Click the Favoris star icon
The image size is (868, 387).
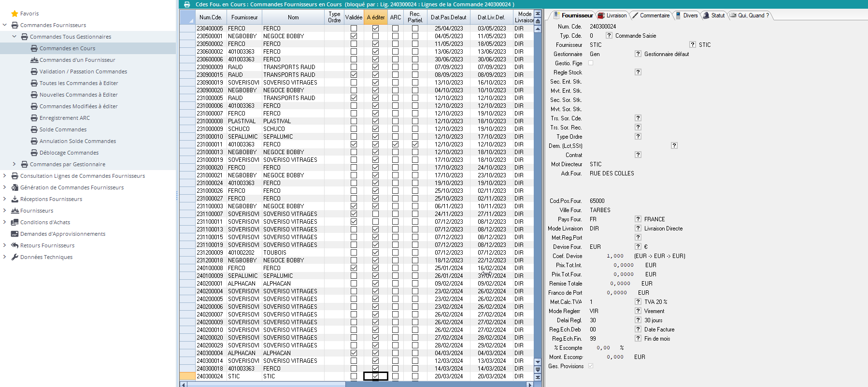click(x=14, y=14)
